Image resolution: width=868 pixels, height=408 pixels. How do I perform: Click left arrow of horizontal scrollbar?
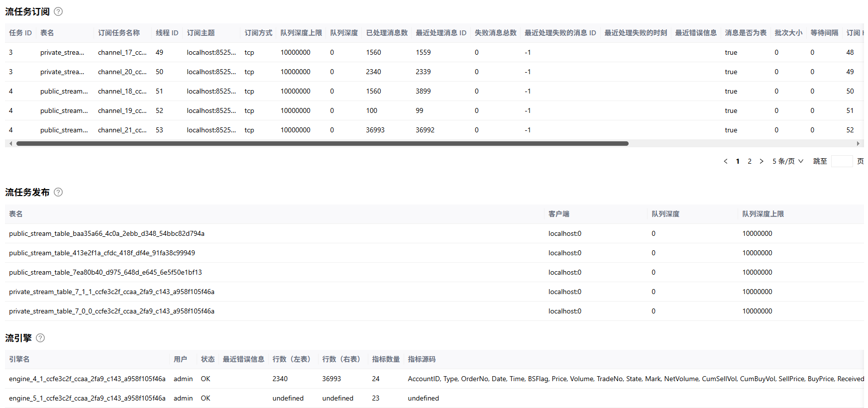(x=10, y=143)
